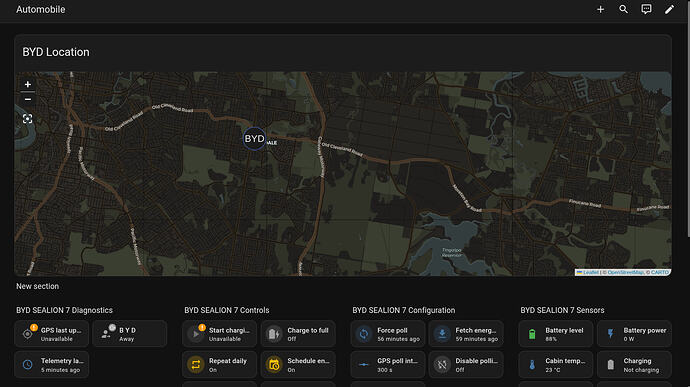Select the BYD marker on the map
This screenshot has width=690, height=387.
(254, 139)
